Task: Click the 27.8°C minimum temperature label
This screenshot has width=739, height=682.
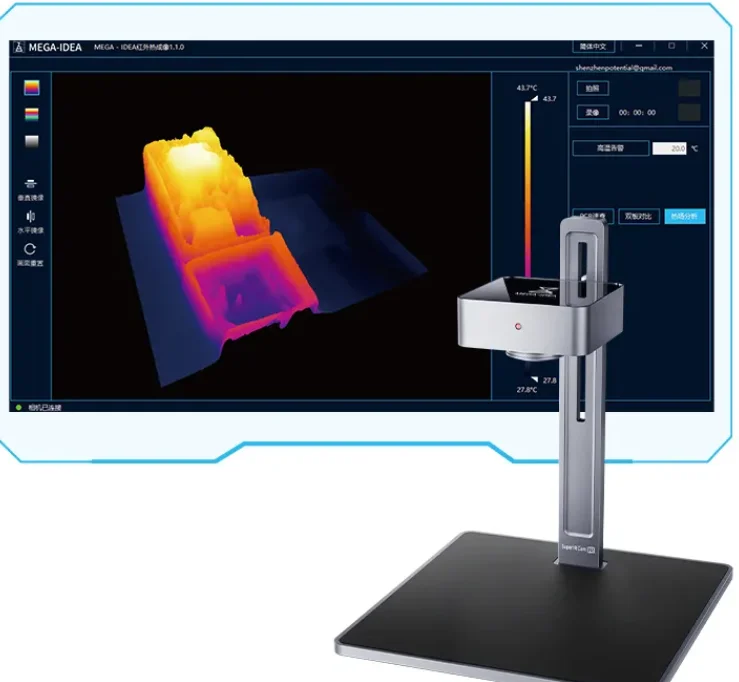Action: (526, 390)
